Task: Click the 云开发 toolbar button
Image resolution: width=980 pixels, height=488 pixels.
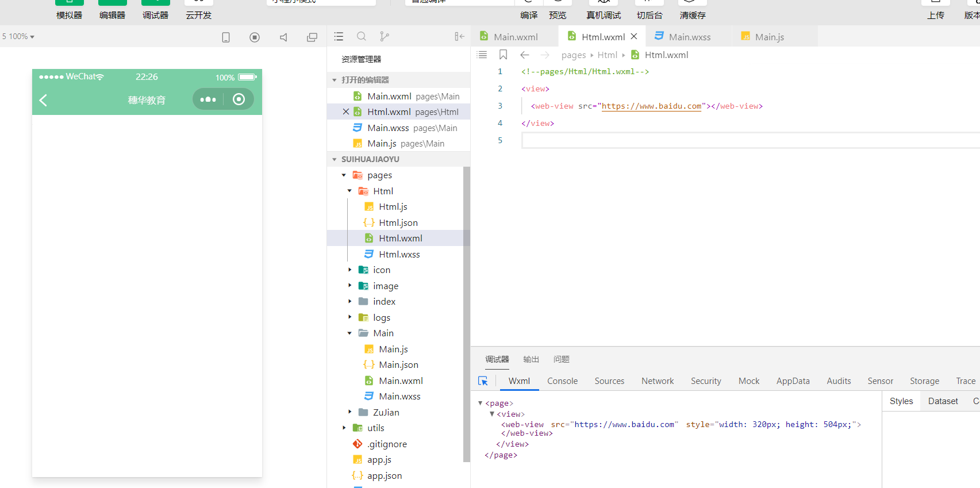Action: (198, 10)
